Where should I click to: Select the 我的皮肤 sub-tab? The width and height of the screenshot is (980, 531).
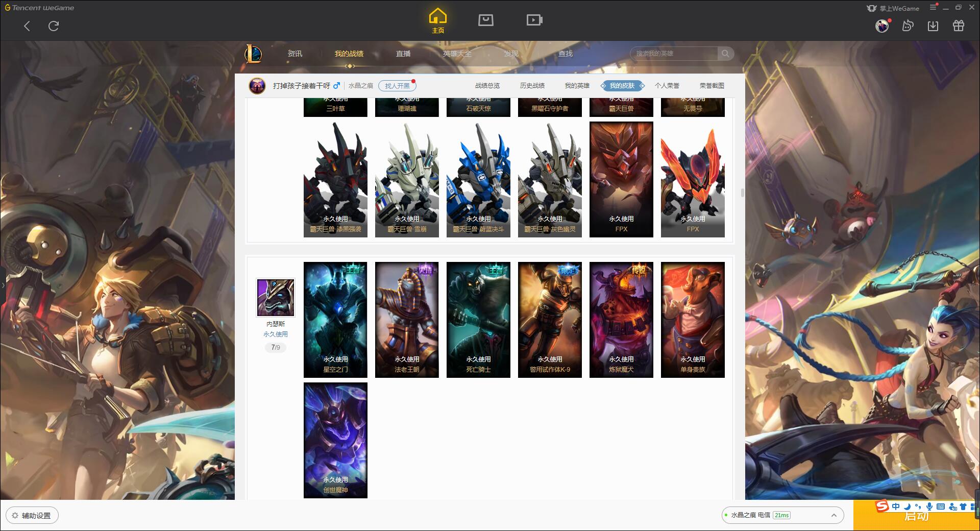pos(622,86)
